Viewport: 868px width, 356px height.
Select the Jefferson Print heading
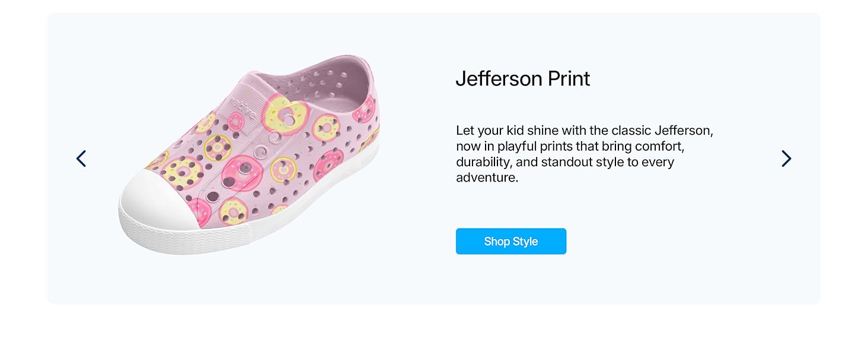pyautogui.click(x=522, y=78)
